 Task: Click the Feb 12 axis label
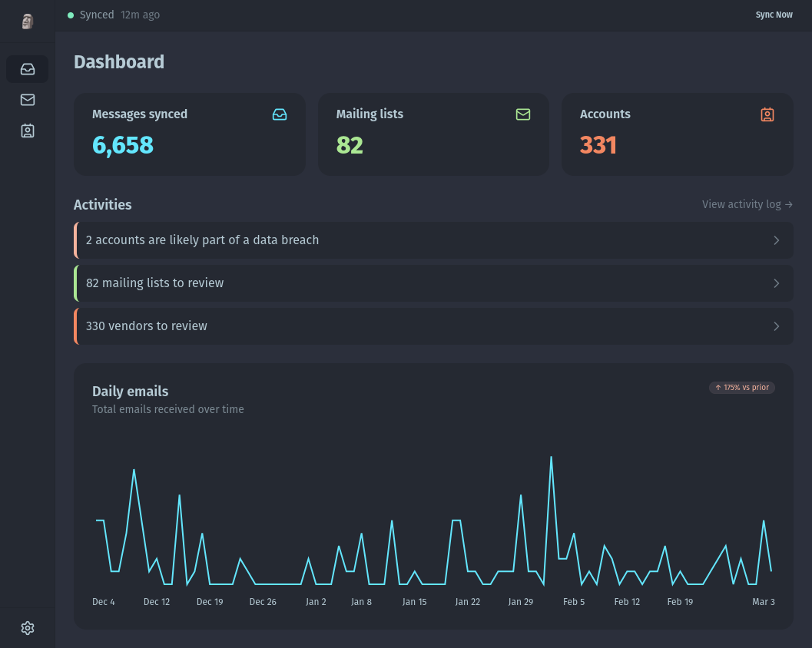click(627, 601)
